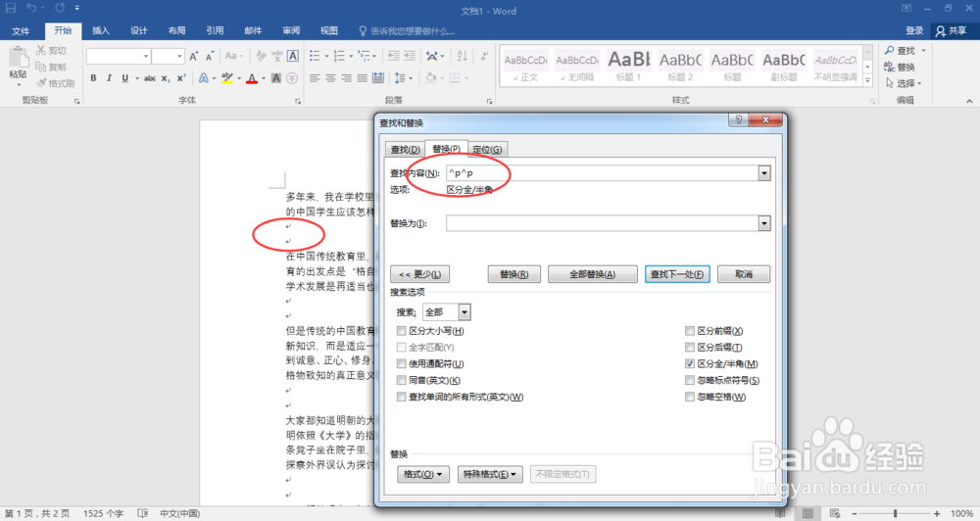This screenshot has width=980, height=521.
Task: Click the numbered list icon
Action: (339, 56)
